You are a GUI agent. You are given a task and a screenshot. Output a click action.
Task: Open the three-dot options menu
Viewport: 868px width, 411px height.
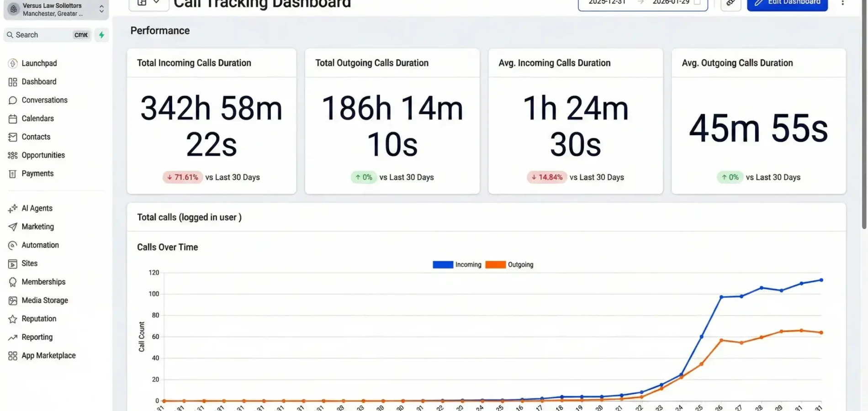[x=843, y=4]
